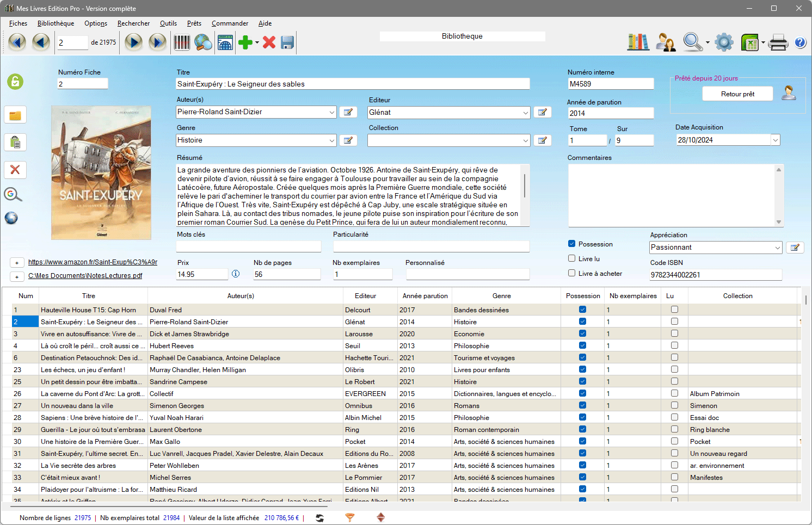Screen dimensions: 812x525
Task: Open the Auteur(s) dropdown
Action: click(x=331, y=112)
